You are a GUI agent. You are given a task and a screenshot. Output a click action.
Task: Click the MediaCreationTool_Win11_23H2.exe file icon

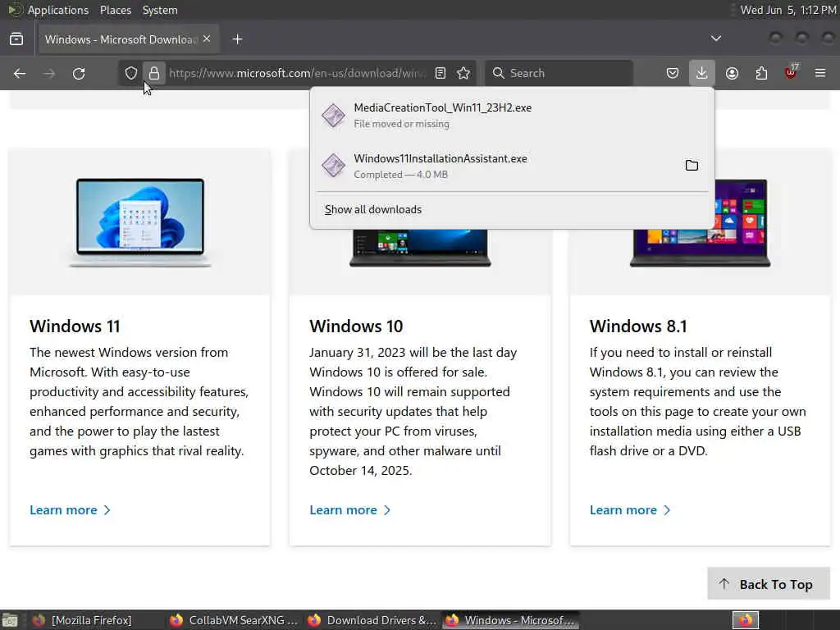(333, 115)
